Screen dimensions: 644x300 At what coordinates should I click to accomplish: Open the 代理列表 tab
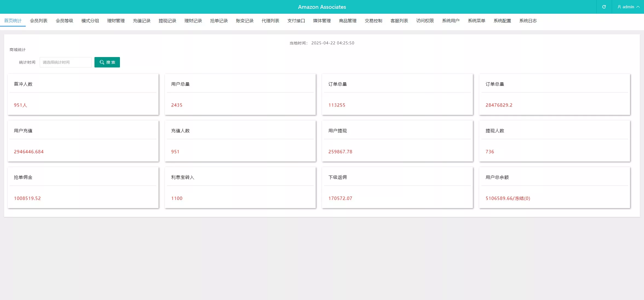(x=270, y=21)
